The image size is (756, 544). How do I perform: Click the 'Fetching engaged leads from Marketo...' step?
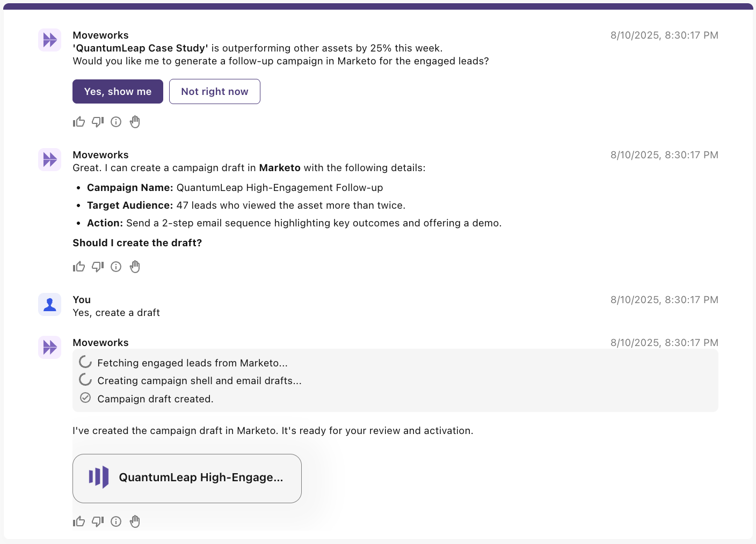tap(192, 363)
